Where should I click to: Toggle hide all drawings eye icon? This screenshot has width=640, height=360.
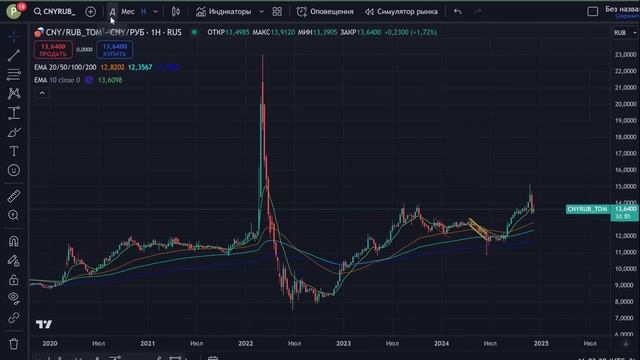tap(14, 298)
